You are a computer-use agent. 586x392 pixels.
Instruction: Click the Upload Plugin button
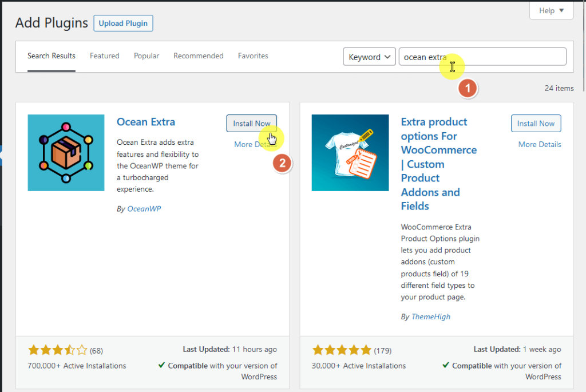point(123,23)
